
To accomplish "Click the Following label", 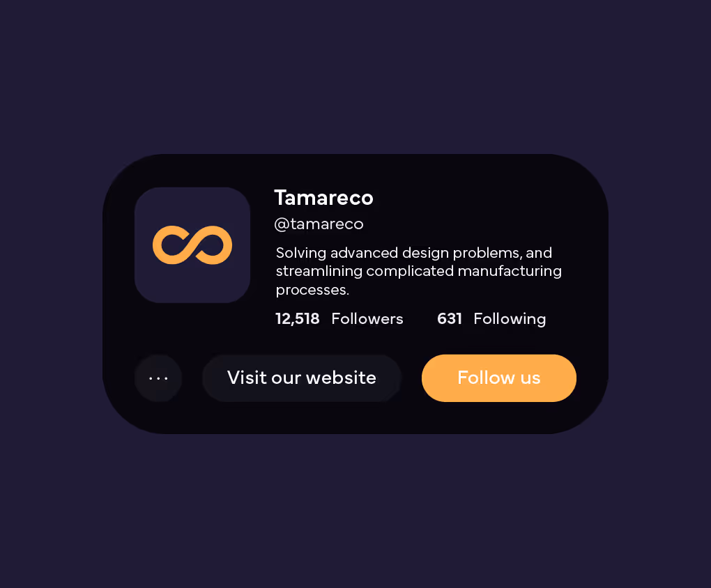I will [x=510, y=319].
